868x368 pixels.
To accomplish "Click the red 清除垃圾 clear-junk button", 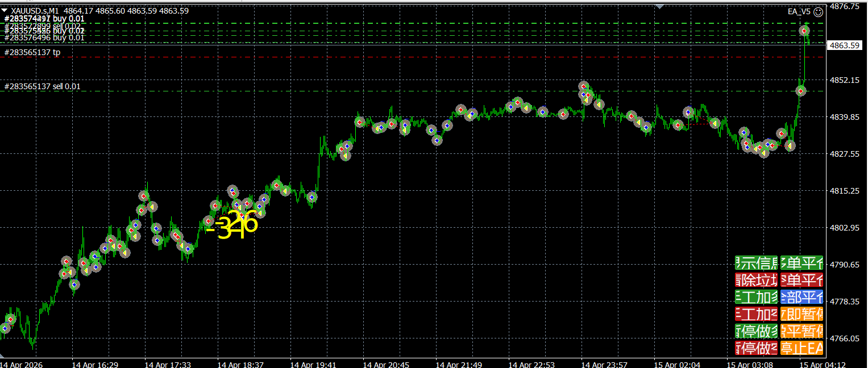I will coord(756,280).
